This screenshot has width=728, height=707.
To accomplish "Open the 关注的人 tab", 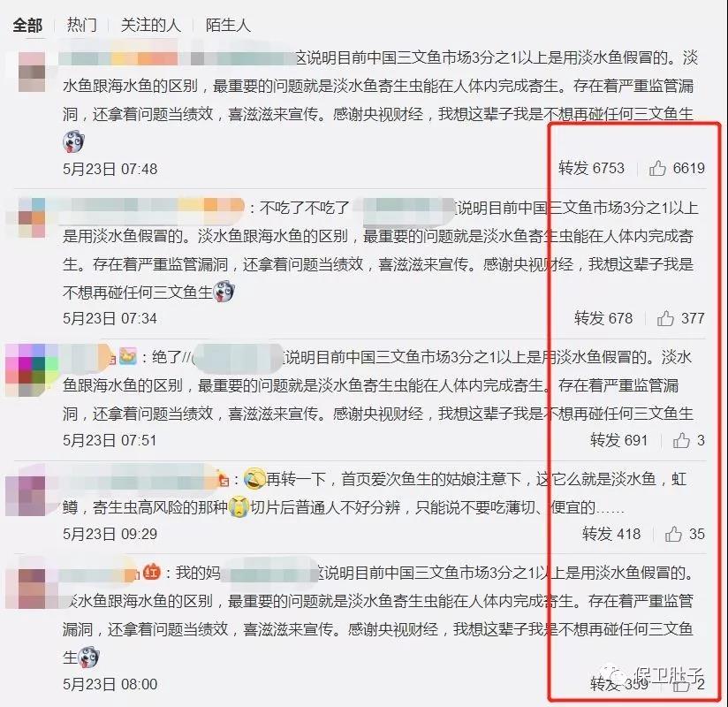I will [x=150, y=25].
